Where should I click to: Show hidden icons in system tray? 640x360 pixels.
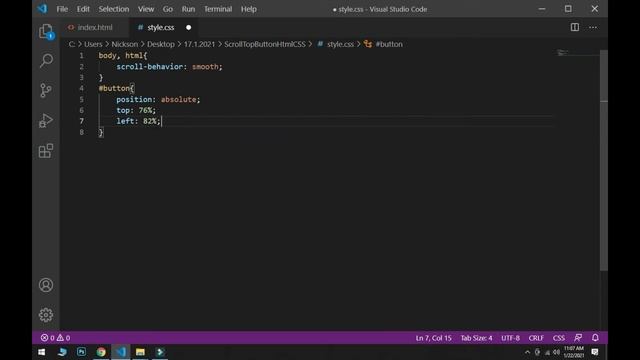tap(527, 352)
